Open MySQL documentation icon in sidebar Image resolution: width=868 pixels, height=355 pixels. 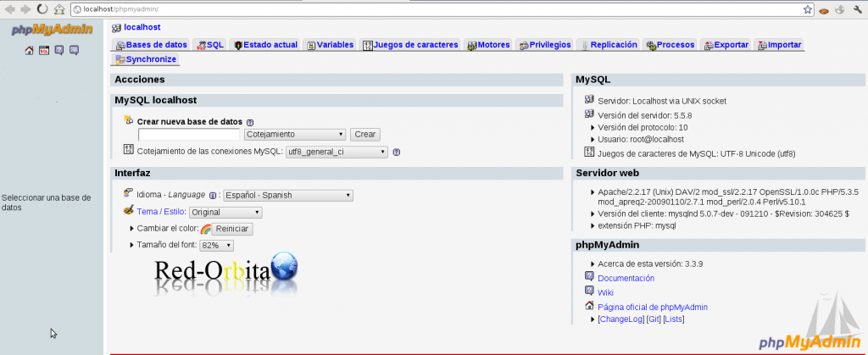tap(75, 50)
